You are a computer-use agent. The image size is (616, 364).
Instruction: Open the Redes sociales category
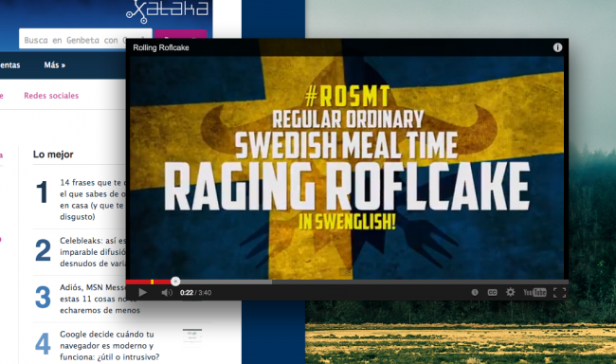pyautogui.click(x=51, y=96)
